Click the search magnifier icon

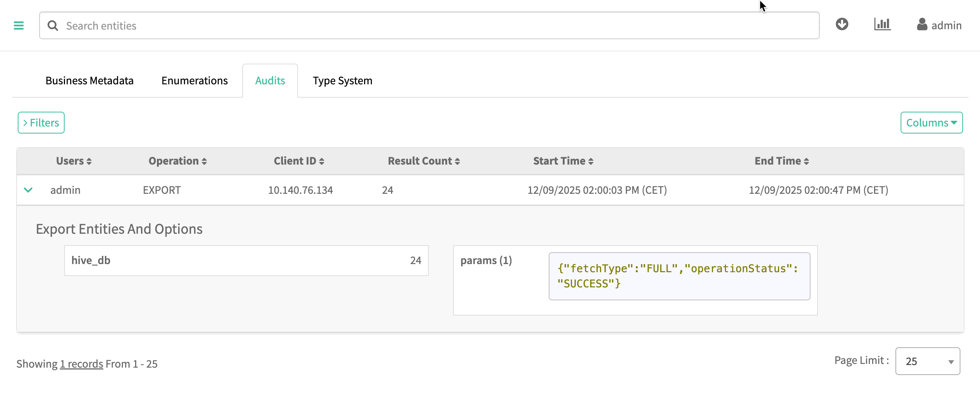point(53,26)
